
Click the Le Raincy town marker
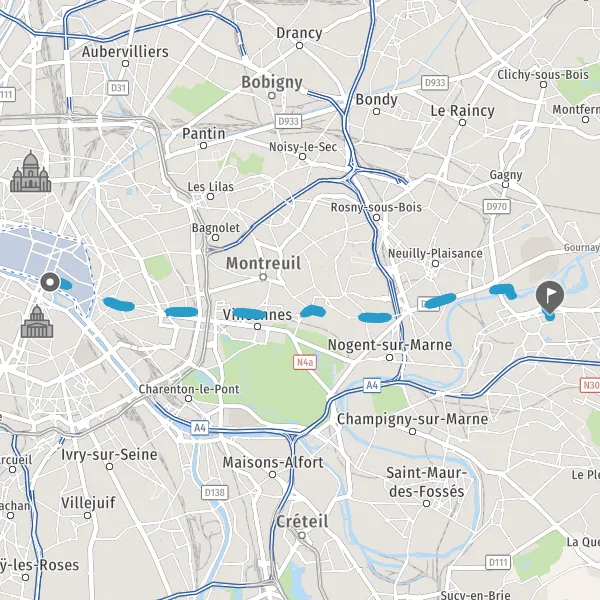pyautogui.click(x=462, y=122)
